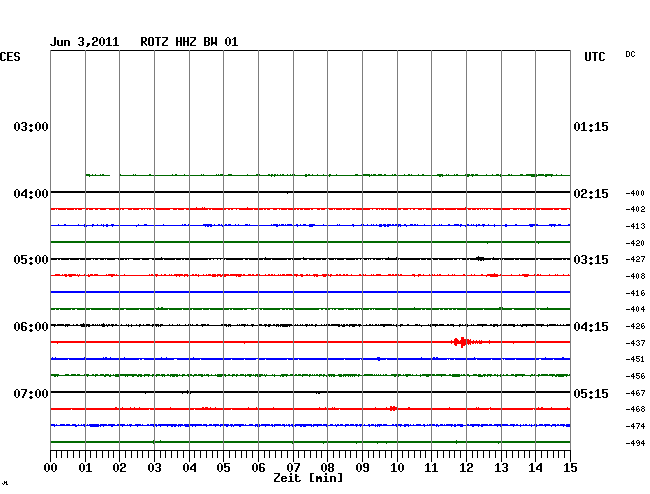Click minute tick label 07
This screenshot has width=650, height=494.
pos(293,468)
